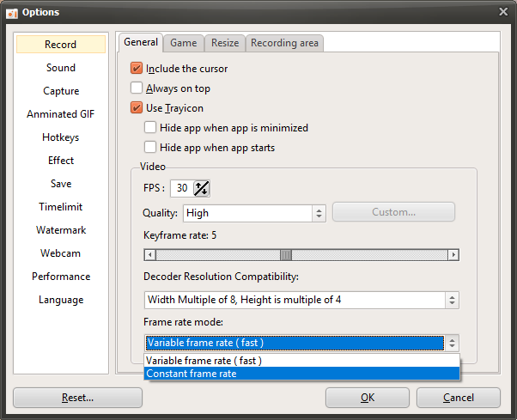Viewport: 517px width, 420px height.
Task: Toggle the Use Trayicon checkbox
Action: (x=137, y=108)
